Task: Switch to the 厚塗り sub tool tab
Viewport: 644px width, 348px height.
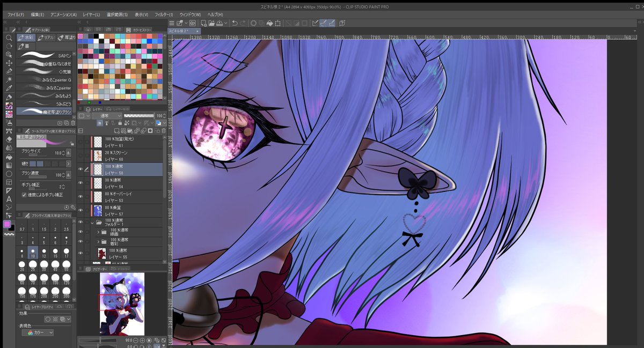Action: click(67, 38)
